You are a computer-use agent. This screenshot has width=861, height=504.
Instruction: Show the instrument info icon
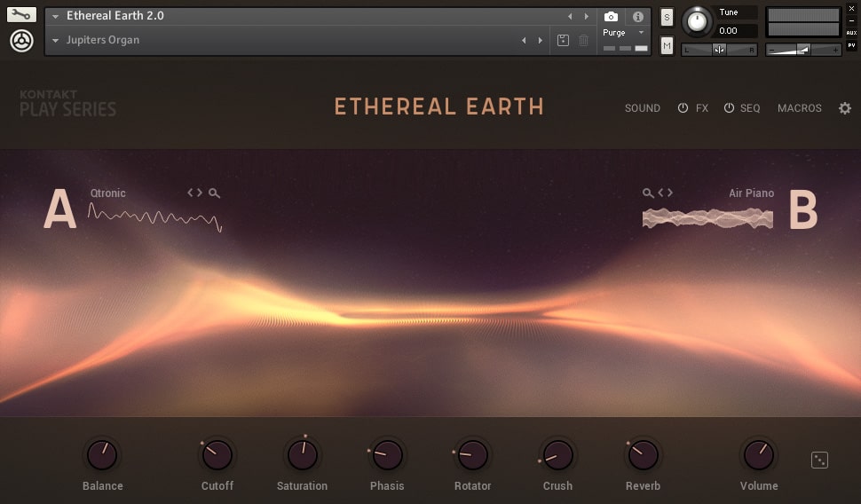637,17
